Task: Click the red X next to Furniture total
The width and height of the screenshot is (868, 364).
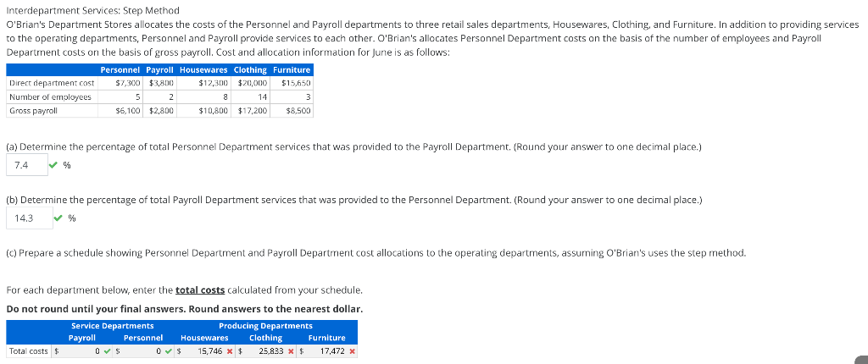Action: tap(352, 351)
